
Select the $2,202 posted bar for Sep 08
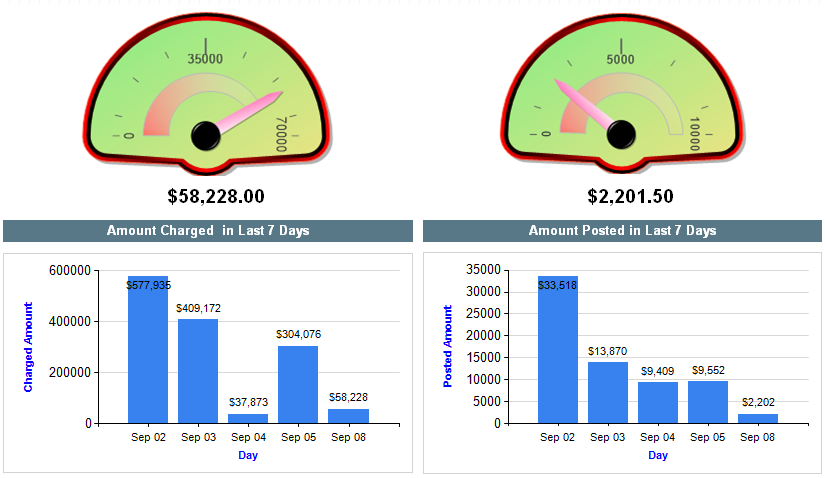(758, 418)
